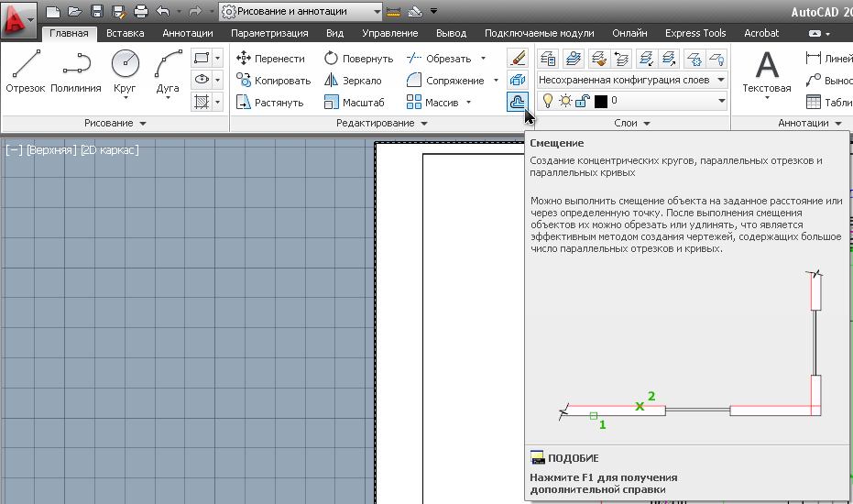Viewport: 853px width, 504px height.
Task: Open the Layer Properties manager icon
Action: pos(548,59)
